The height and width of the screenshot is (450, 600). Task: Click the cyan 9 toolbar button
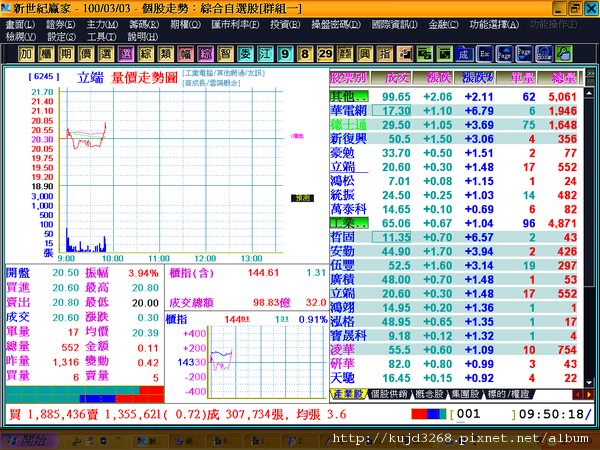[x=285, y=54]
